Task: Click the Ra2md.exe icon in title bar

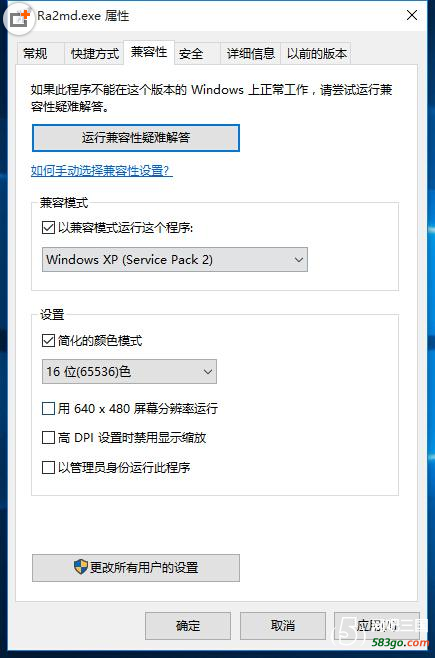Action: pyautogui.click(x=19, y=17)
